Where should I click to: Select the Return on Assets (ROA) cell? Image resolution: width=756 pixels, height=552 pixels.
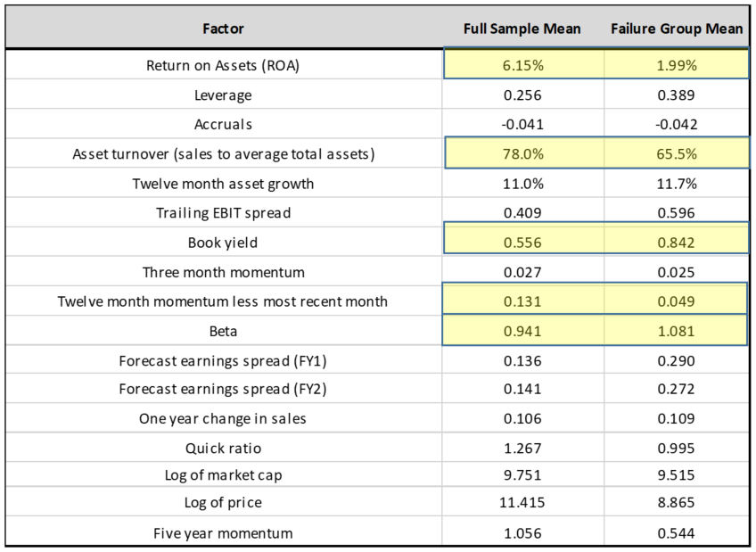point(223,65)
